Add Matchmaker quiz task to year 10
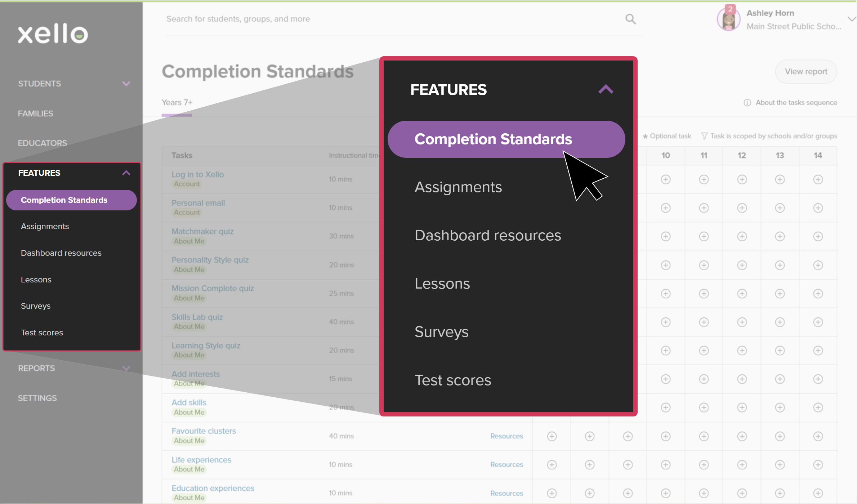Screen dimensions: 857x504 click(666, 236)
